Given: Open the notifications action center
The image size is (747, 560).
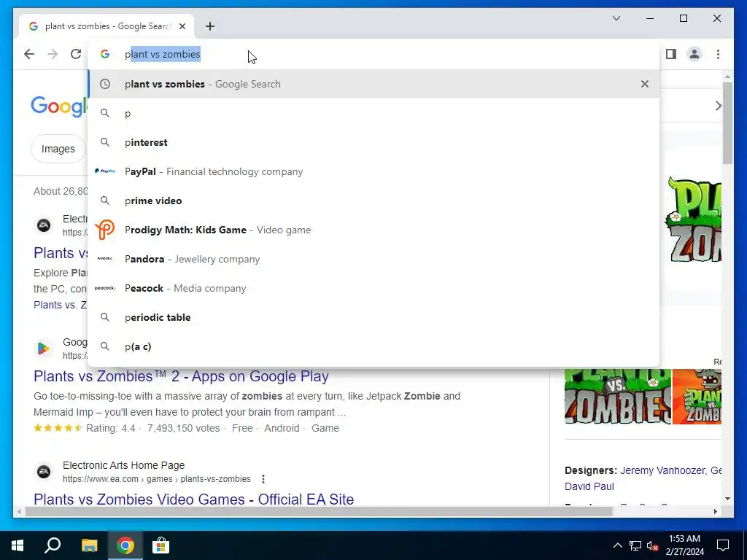Looking at the screenshot, I should coord(723,545).
